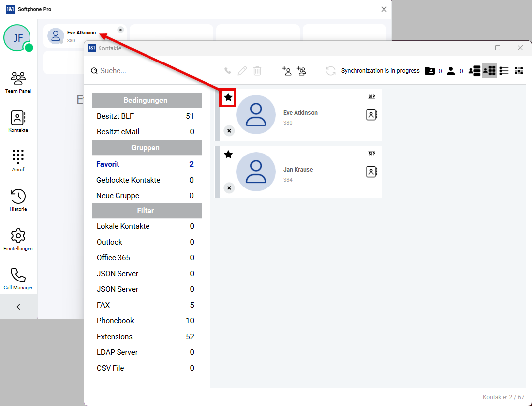Click the JF user avatar
Image resolution: width=532 pixels, height=406 pixels.
click(x=17, y=38)
